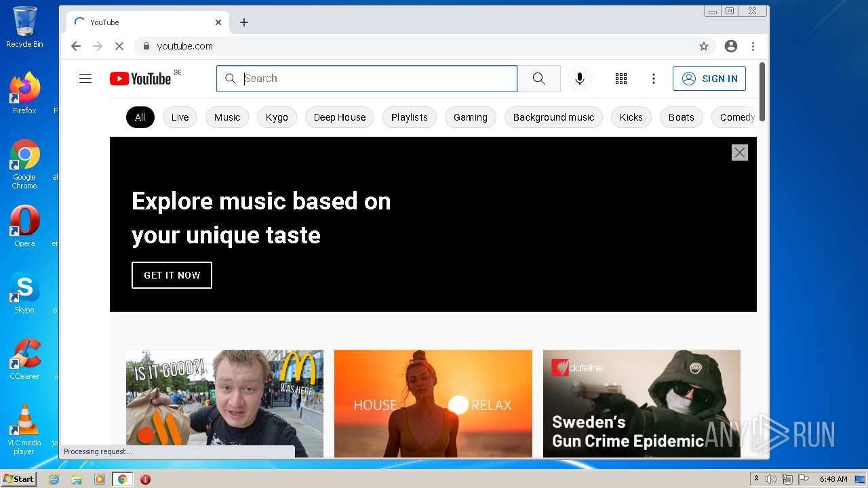Click the address bar URL
This screenshot has height=488, width=868.
pos(185,46)
